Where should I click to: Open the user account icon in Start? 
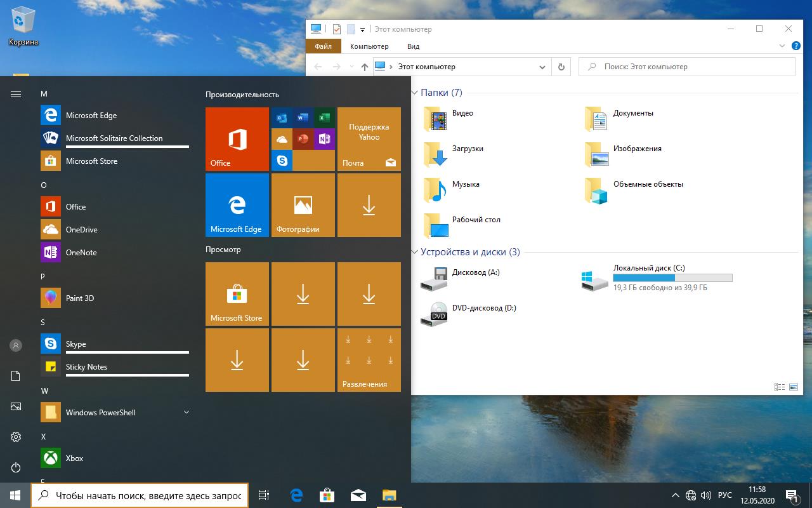(16, 345)
